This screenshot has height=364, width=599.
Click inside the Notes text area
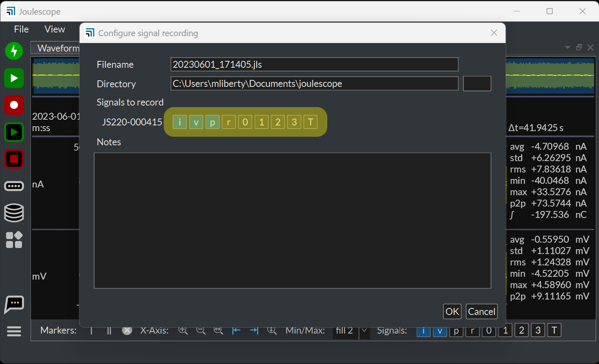(292, 221)
